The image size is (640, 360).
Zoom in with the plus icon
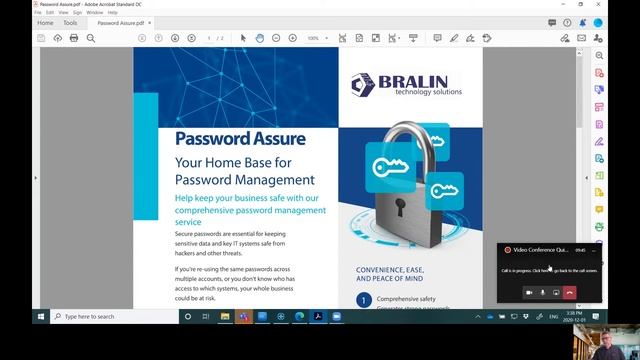[293, 38]
